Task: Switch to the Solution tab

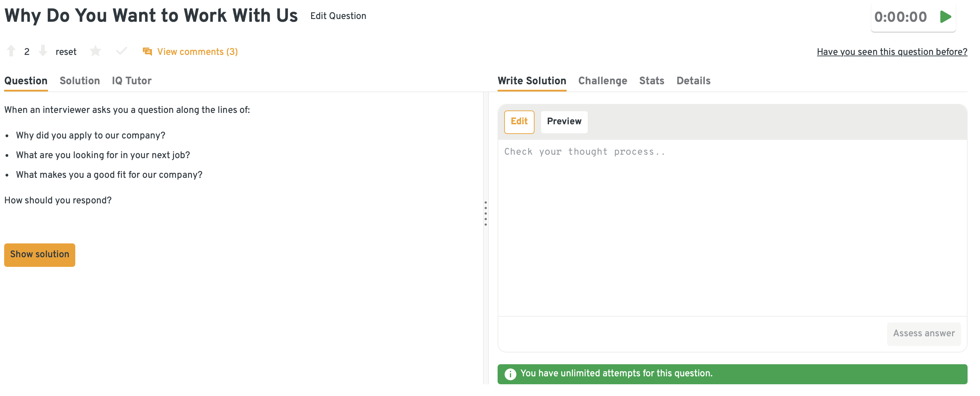Action: tap(79, 81)
